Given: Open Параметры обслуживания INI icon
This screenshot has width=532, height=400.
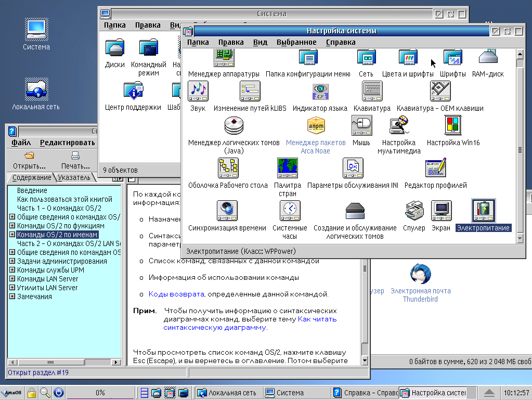Looking at the screenshot, I should click(x=353, y=168).
